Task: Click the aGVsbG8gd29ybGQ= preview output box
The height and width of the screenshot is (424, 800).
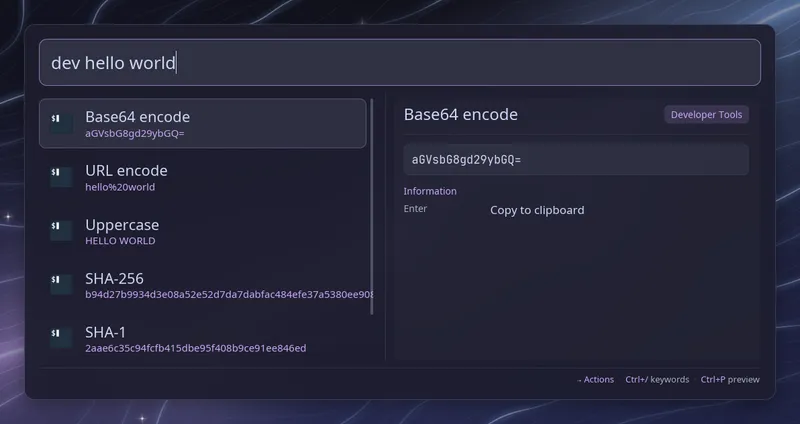Action: point(576,160)
